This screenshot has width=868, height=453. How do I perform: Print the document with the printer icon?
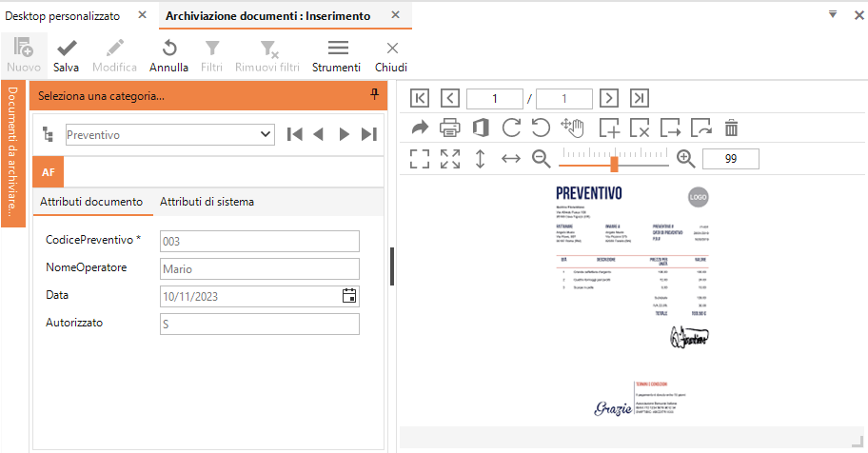[x=450, y=128]
